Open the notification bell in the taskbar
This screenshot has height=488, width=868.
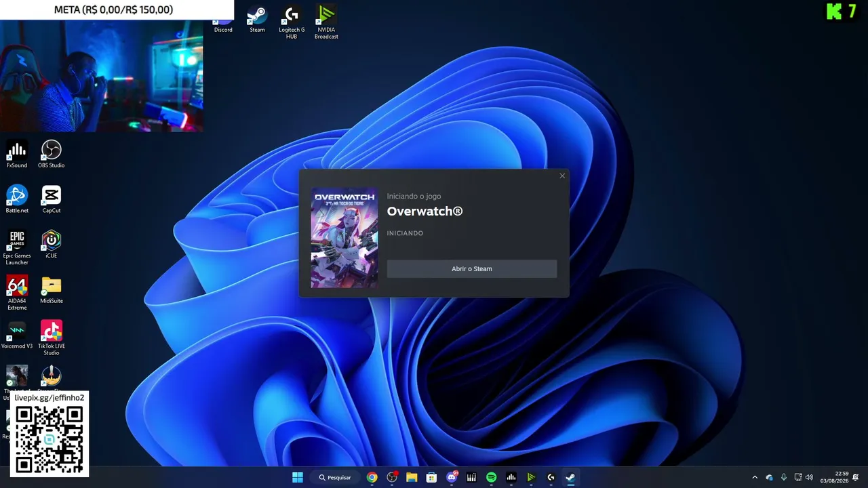[856, 477]
